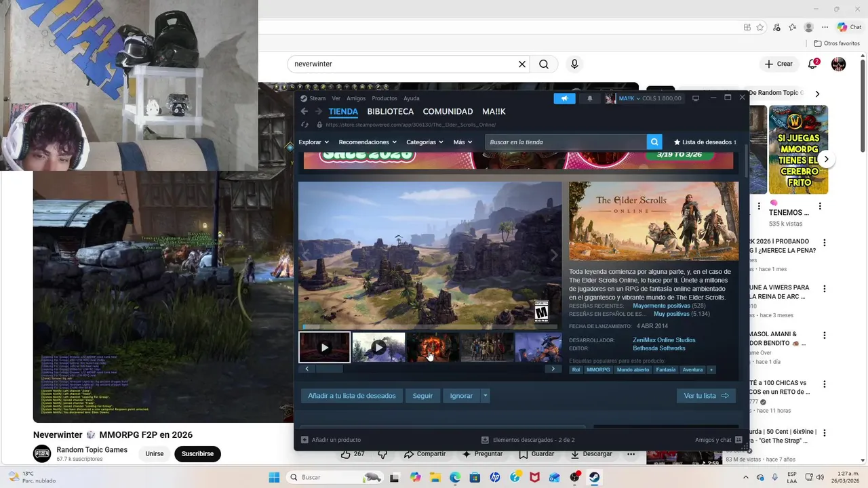Click the Seguir button
This screenshot has height=488, width=868.
tap(422, 396)
